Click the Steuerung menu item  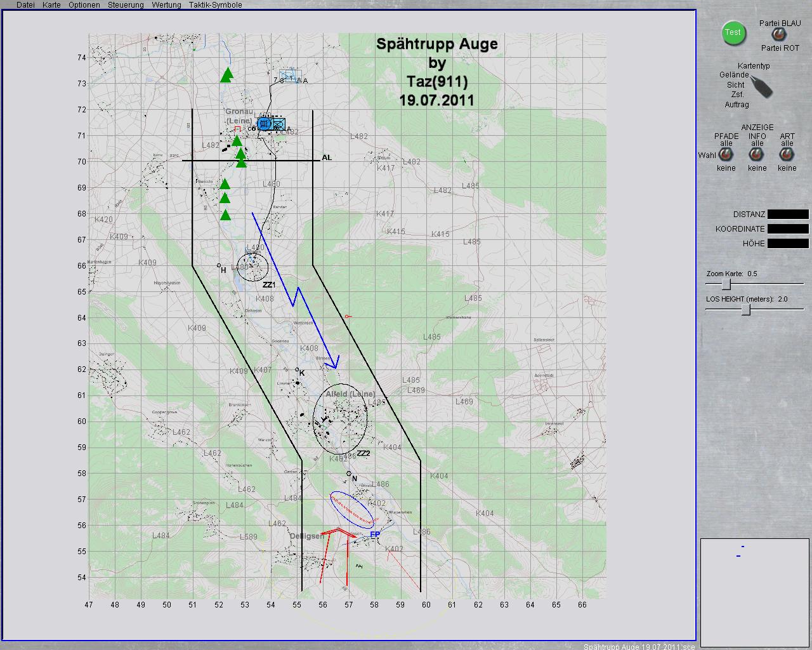click(x=126, y=5)
